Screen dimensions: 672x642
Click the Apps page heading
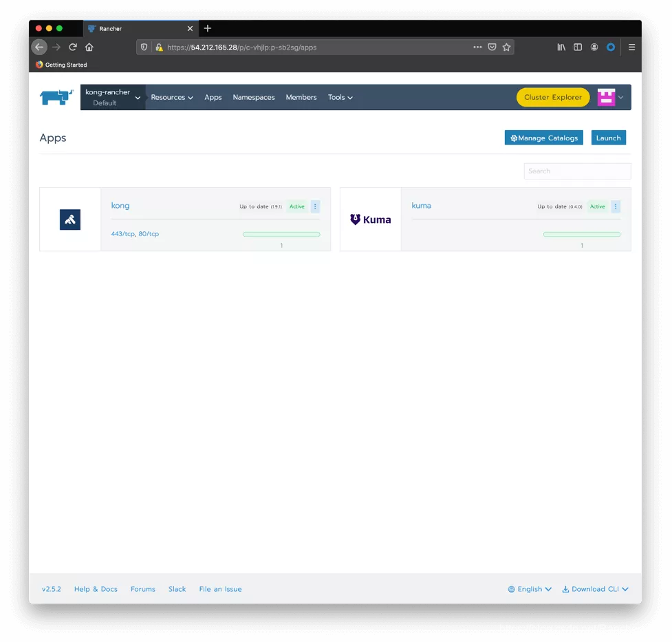click(53, 138)
